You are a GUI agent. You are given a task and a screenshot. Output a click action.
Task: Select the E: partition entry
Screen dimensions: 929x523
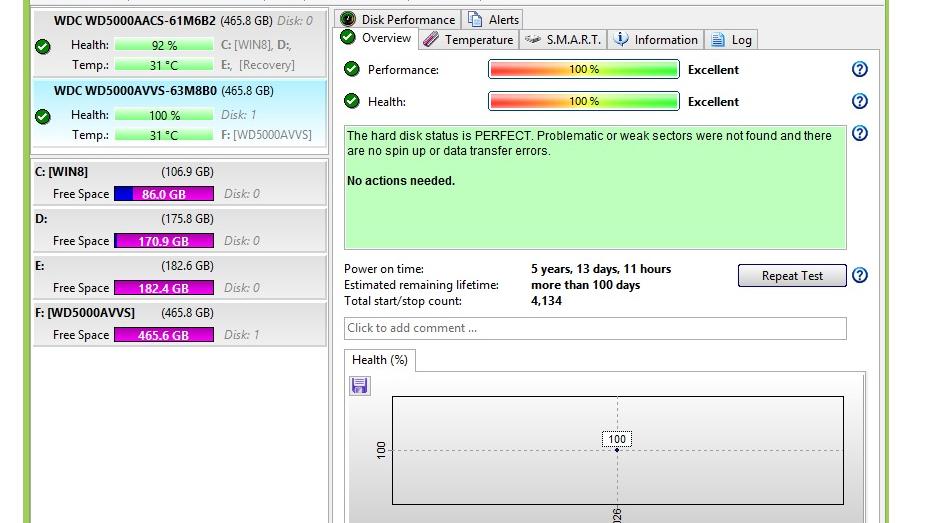click(x=180, y=276)
